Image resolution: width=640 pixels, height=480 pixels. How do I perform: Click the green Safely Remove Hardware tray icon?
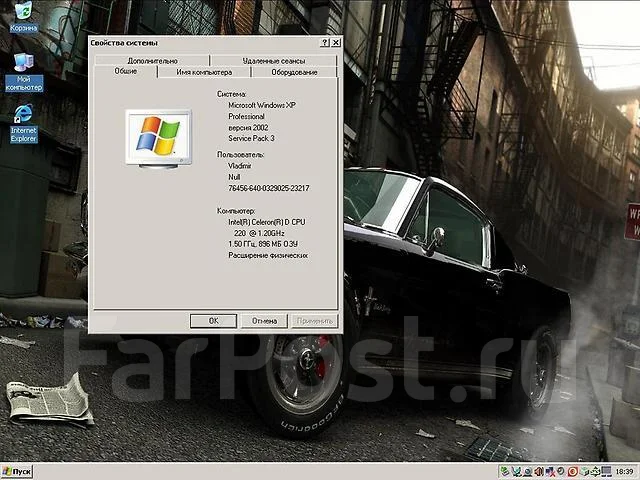tap(505, 471)
